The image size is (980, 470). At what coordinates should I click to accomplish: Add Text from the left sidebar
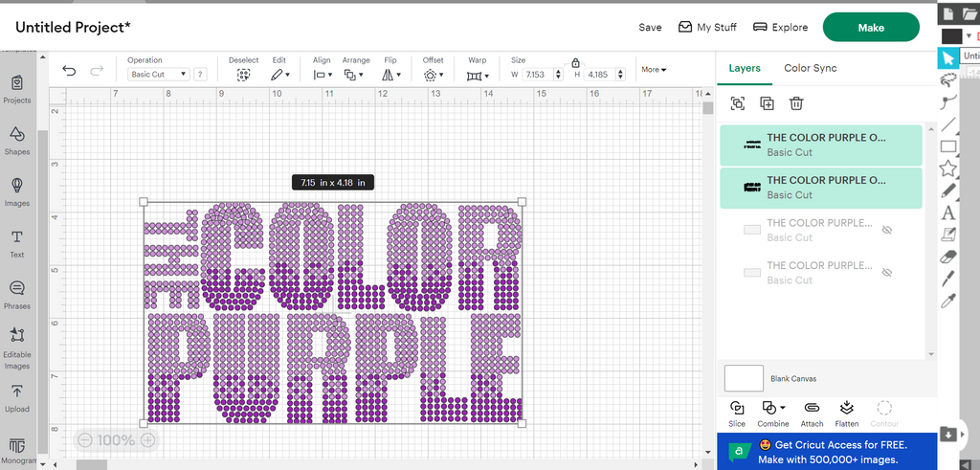pos(17,244)
